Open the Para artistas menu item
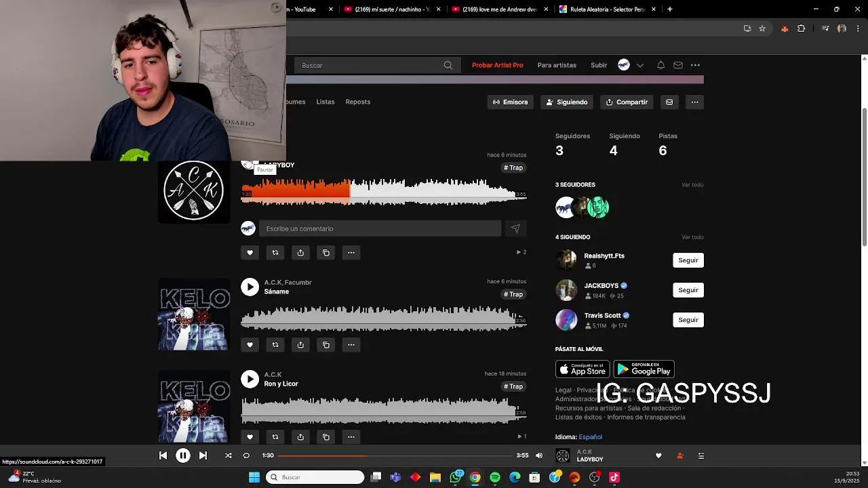The image size is (868, 488). click(x=557, y=65)
